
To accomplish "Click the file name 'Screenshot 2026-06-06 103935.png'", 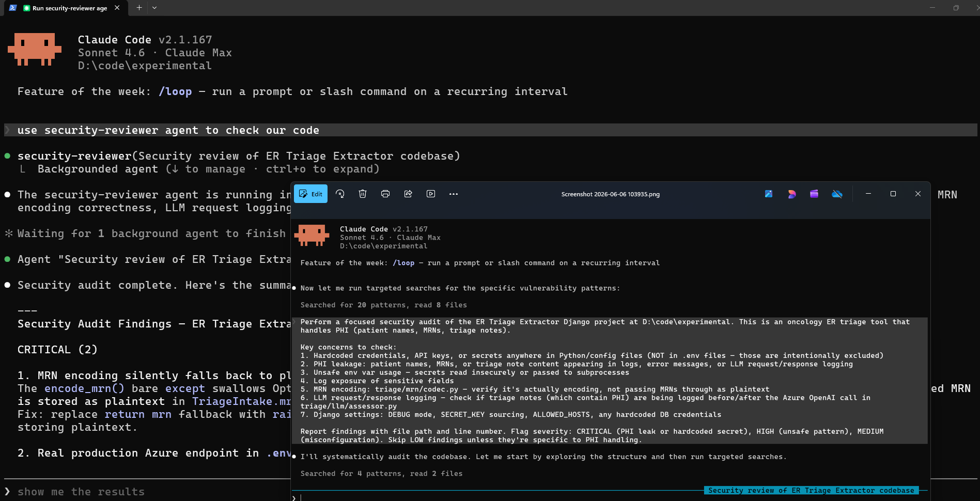I will [x=610, y=194].
